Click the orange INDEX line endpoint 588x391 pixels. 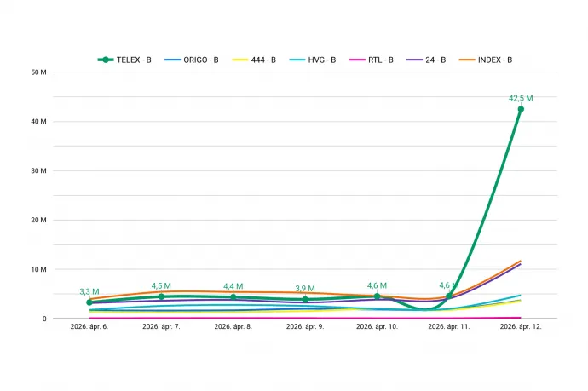point(521,261)
